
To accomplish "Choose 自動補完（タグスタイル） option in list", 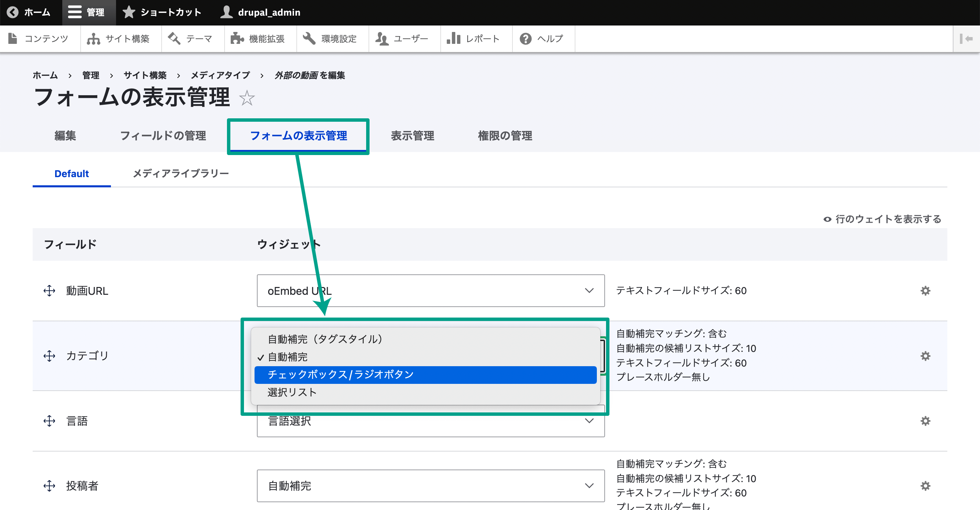I will (x=425, y=339).
